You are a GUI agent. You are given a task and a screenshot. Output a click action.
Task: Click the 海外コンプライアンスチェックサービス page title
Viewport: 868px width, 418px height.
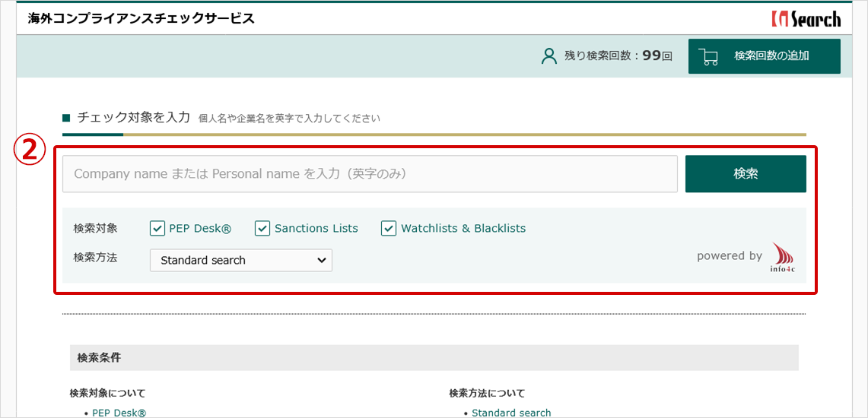click(141, 18)
